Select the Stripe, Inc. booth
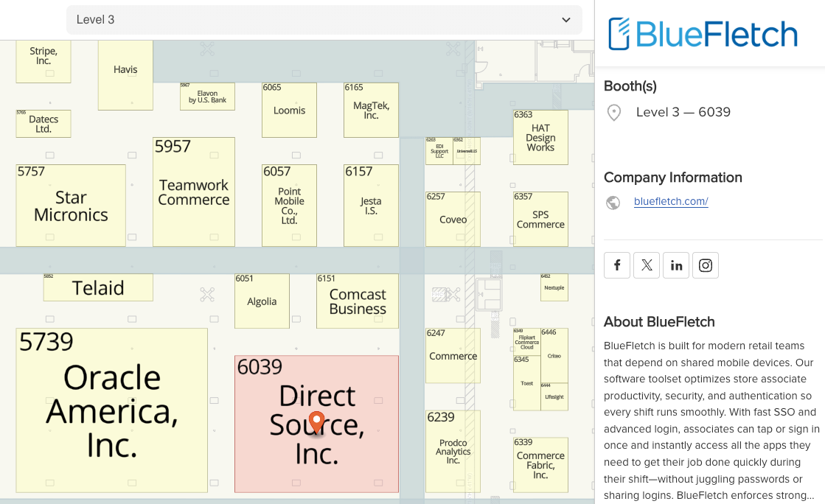Viewport: 825px width, 504px height. 43,61
